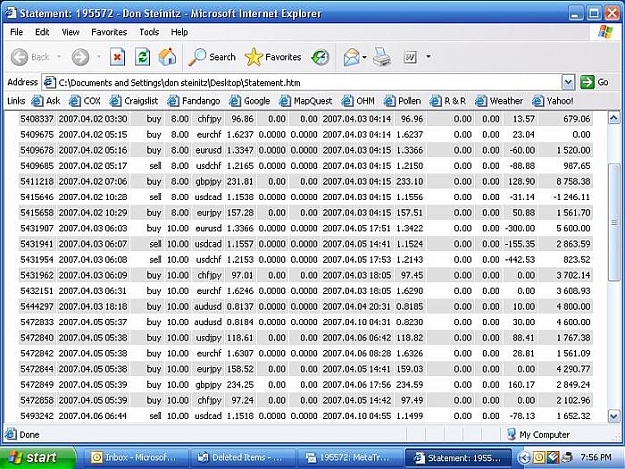Open the Ask link in Links bar

(x=46, y=101)
